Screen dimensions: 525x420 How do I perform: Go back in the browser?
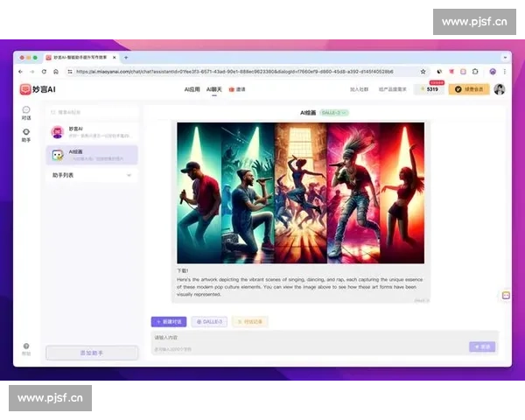click(21, 72)
